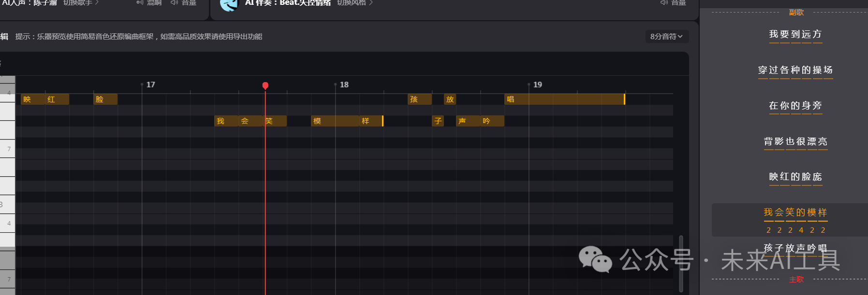The width and height of the screenshot is (868, 295).
Task: Click the AI vocal volume speaker icon
Action: pyautogui.click(x=175, y=3)
